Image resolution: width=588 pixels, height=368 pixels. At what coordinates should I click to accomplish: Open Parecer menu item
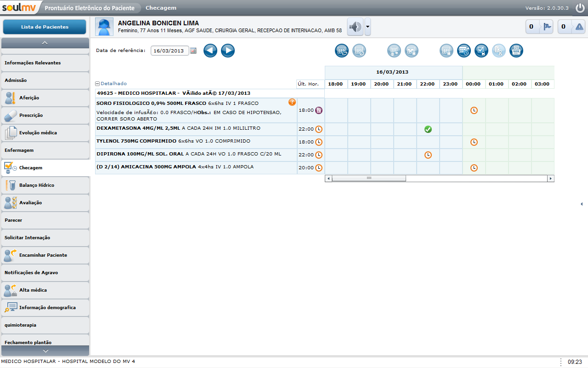[45, 220]
